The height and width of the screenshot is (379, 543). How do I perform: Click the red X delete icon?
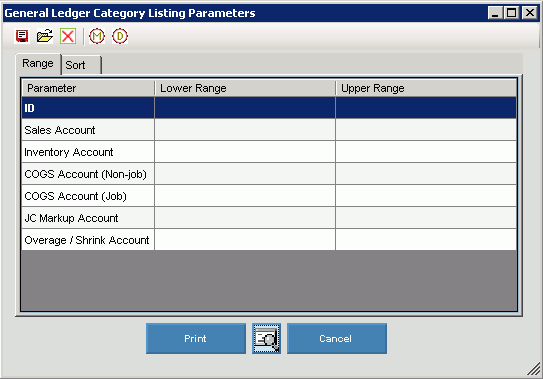tap(68, 36)
